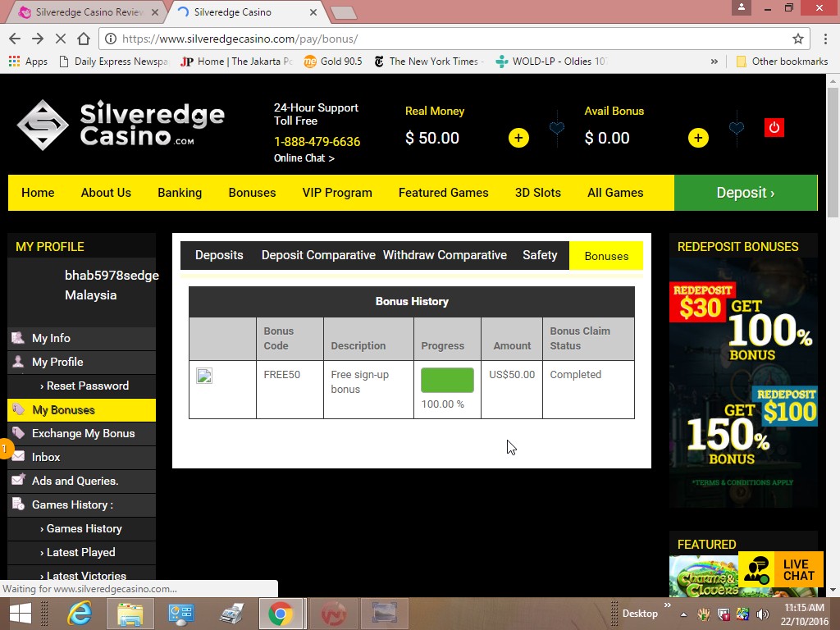The height and width of the screenshot is (630, 840).
Task: Open the Online Chat link
Action: pyautogui.click(x=304, y=158)
